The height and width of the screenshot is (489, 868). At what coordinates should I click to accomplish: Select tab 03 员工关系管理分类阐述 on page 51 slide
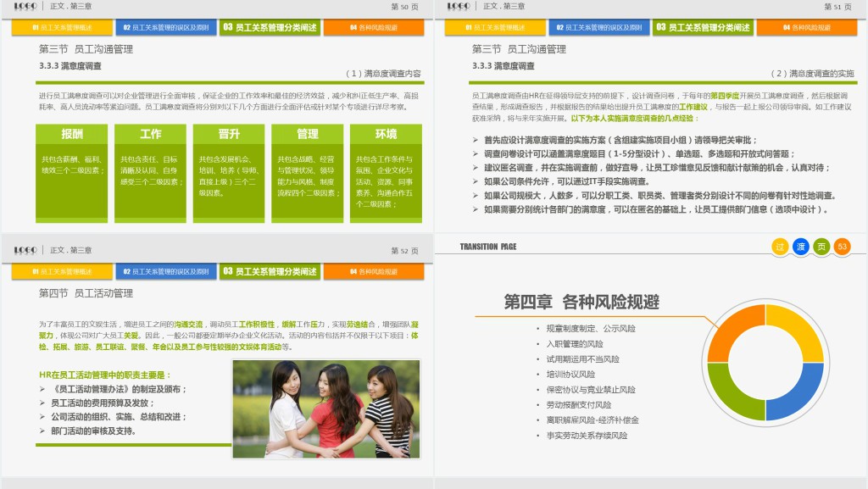click(x=703, y=27)
